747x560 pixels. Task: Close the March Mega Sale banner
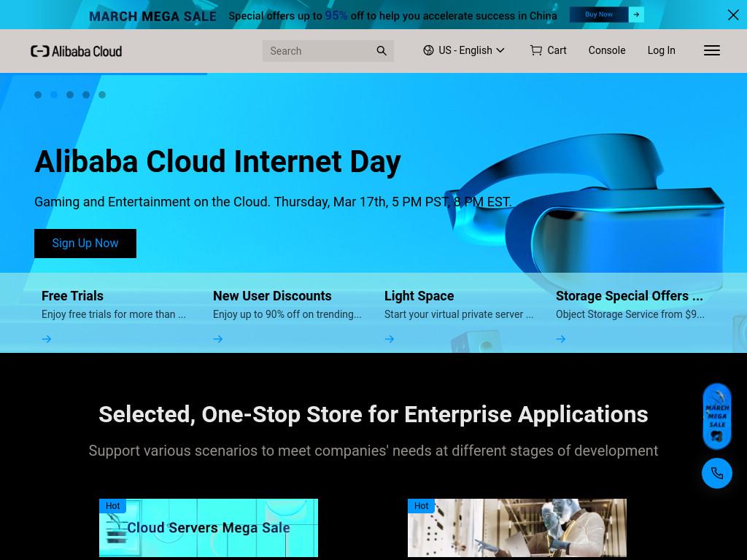(x=733, y=15)
